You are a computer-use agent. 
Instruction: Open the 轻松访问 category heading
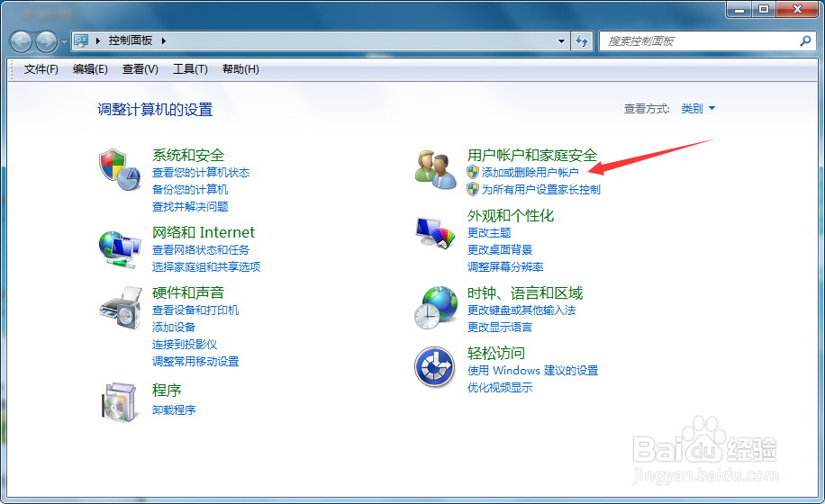[x=495, y=353]
